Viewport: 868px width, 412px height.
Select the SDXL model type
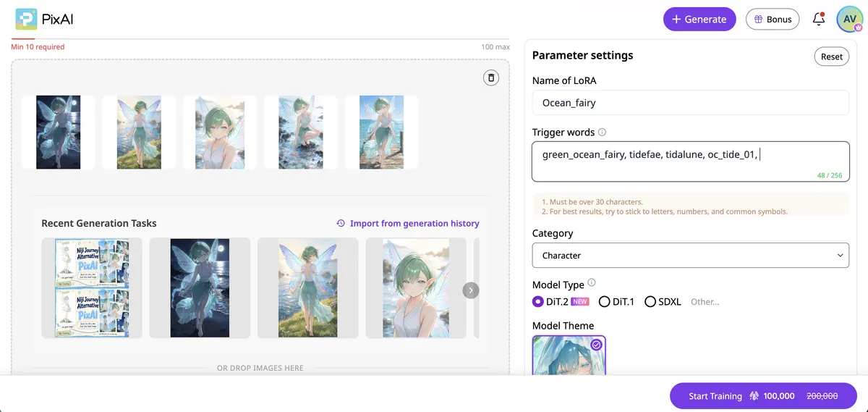point(663,301)
